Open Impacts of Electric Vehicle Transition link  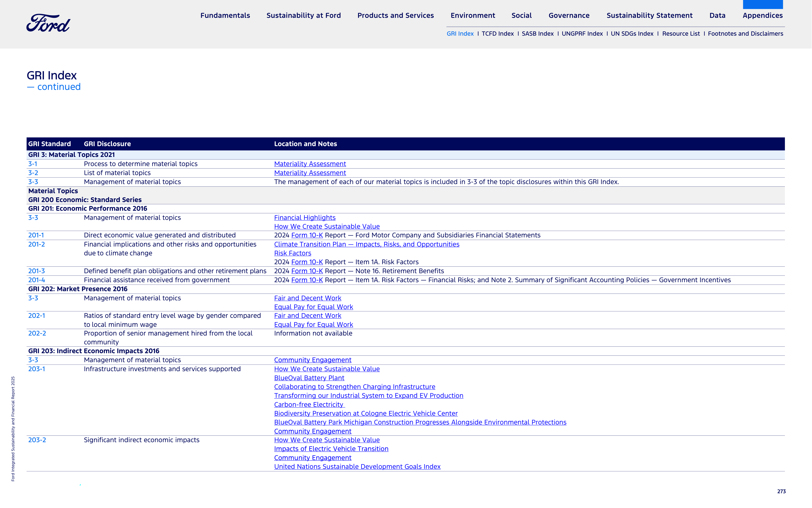pos(331,449)
